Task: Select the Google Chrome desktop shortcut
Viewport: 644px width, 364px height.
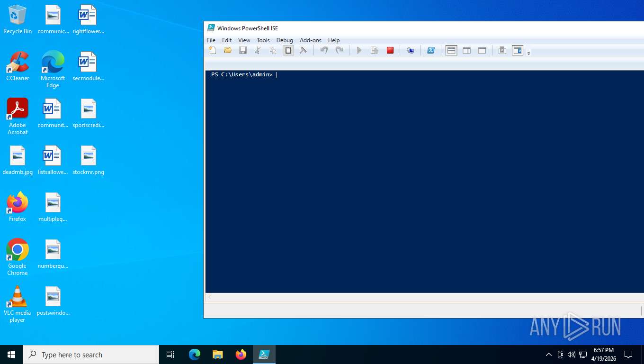Action: [x=18, y=257]
